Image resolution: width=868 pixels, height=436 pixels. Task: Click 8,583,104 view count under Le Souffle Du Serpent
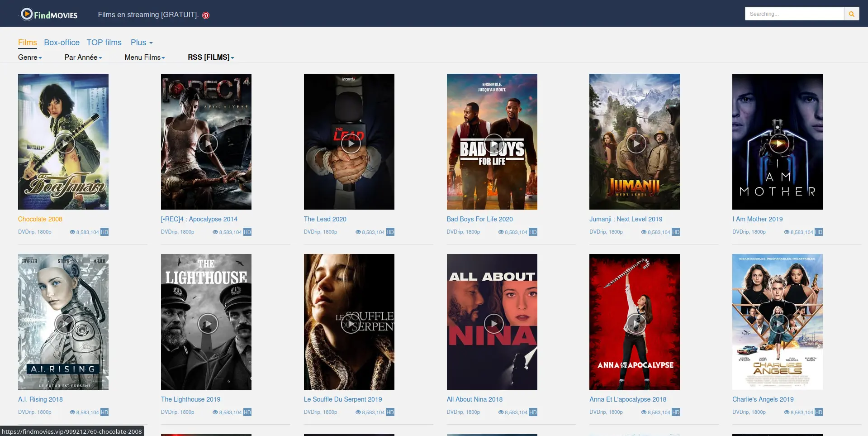[x=373, y=412]
